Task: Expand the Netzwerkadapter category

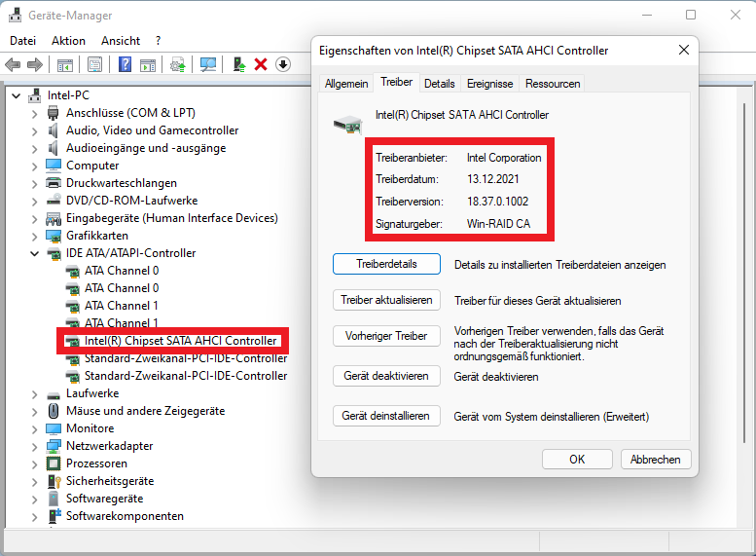Action: pyautogui.click(x=35, y=447)
